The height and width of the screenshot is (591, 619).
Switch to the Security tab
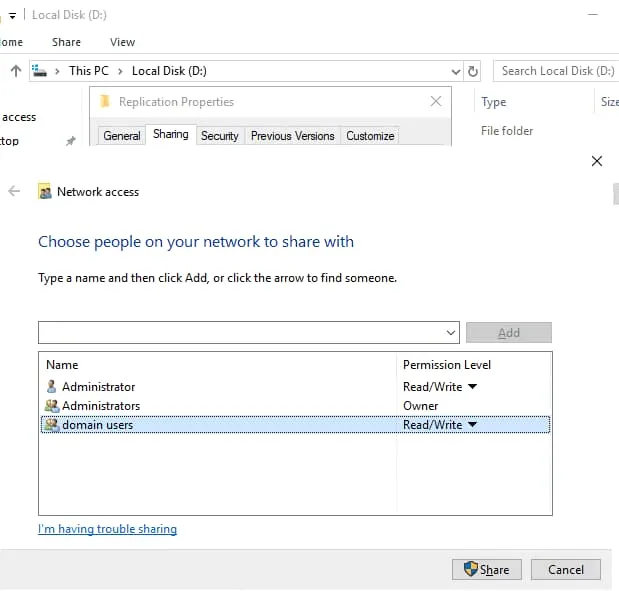(219, 136)
